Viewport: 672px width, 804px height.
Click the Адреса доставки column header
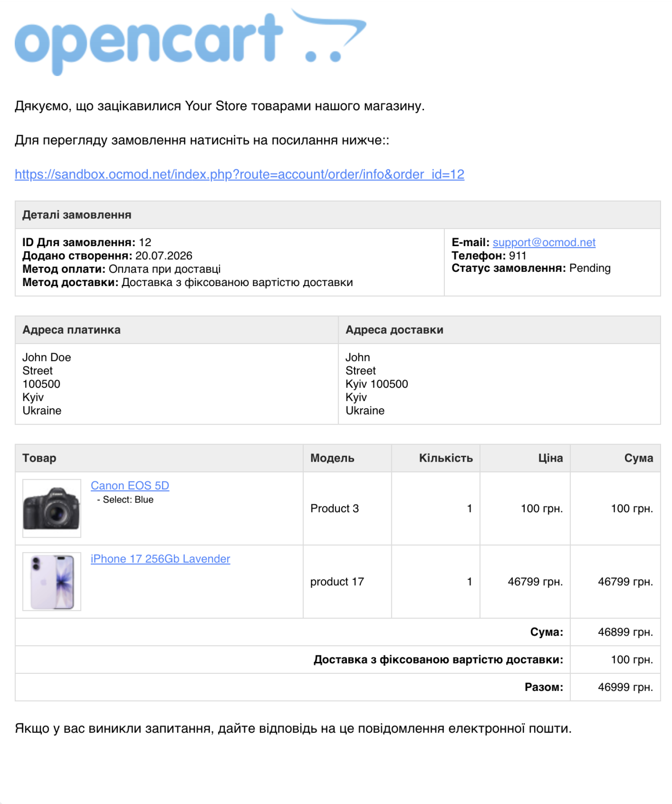coord(394,330)
